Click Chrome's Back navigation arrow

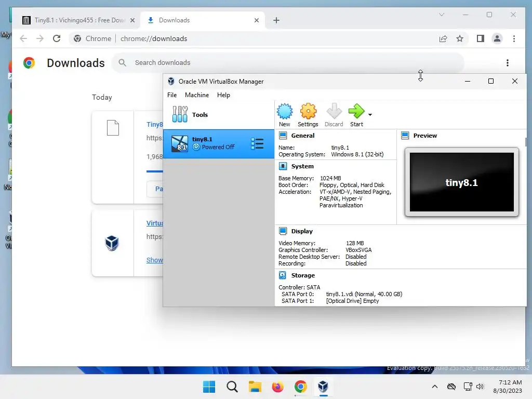(x=23, y=38)
